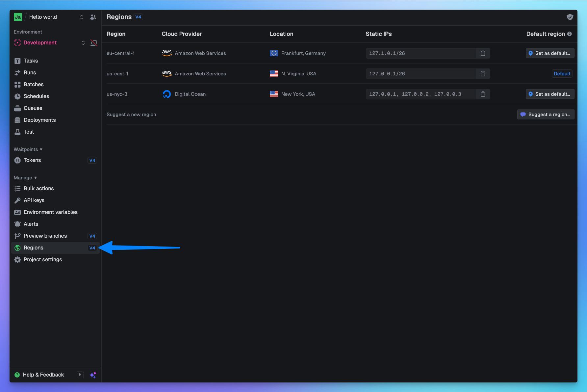587x392 pixels.
Task: Click the Environment variables icon
Action: click(17, 212)
